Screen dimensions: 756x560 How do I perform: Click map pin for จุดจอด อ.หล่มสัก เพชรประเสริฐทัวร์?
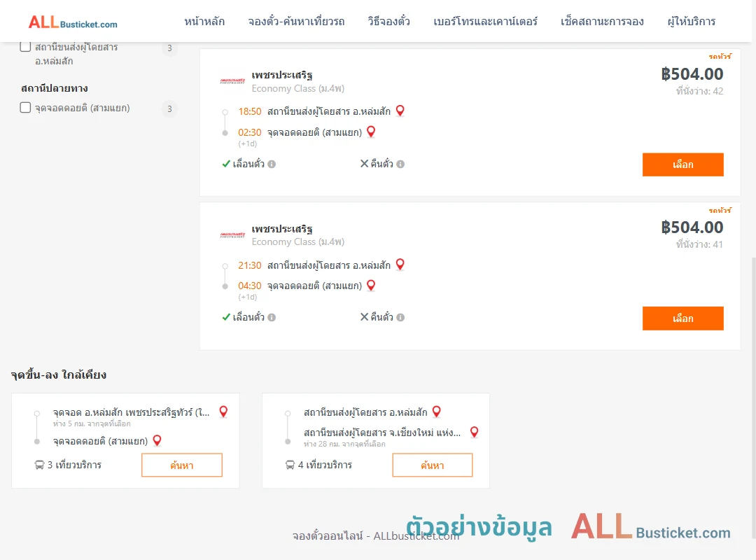click(x=223, y=412)
